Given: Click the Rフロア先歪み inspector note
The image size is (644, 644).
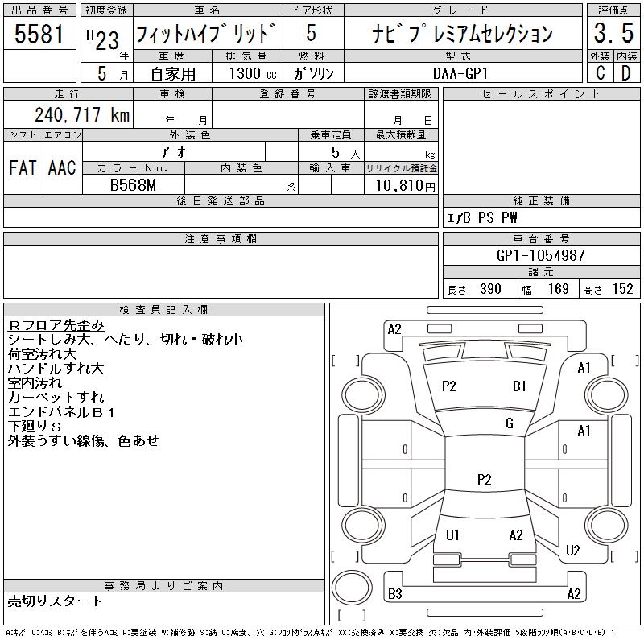Looking at the screenshot, I should 56,325.
